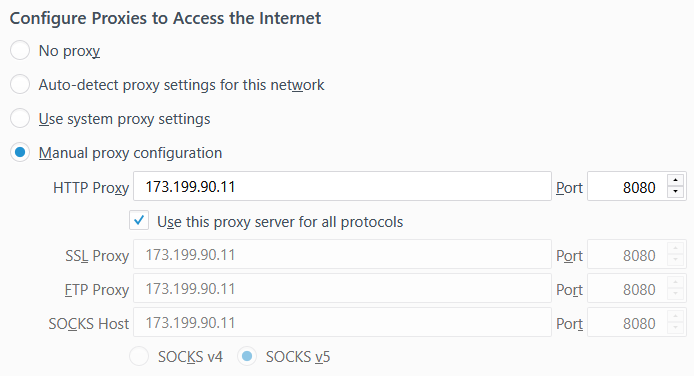Click the HTTP Proxy address field
Image resolution: width=694 pixels, height=376 pixels.
(342, 186)
